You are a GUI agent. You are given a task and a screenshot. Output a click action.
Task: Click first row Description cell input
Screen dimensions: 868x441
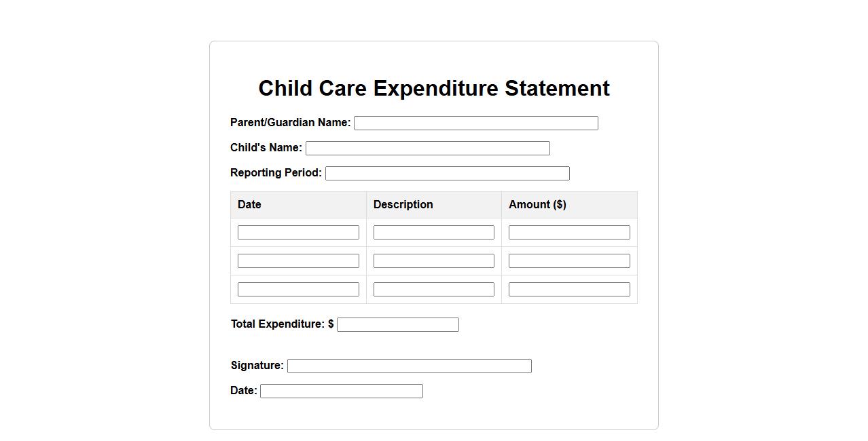point(433,233)
